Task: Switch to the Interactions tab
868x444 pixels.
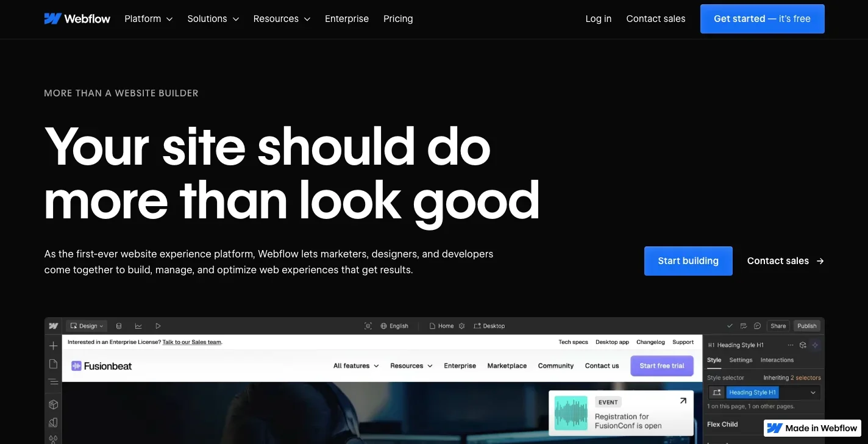Action: click(777, 360)
